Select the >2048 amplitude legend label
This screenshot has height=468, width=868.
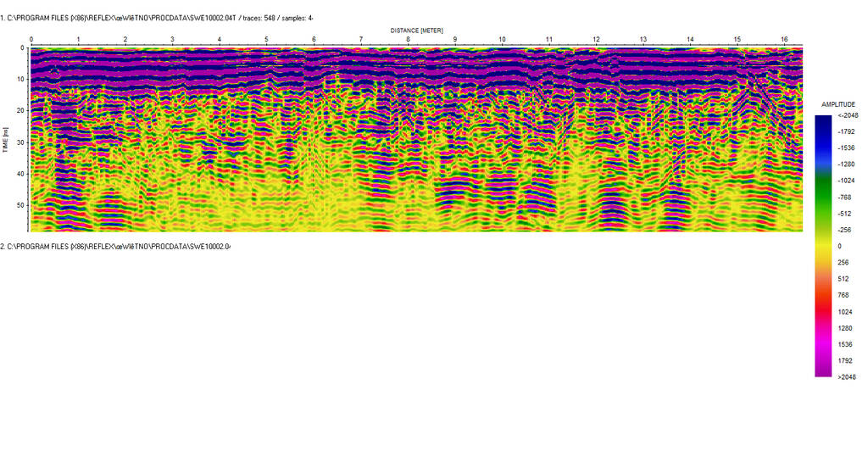[x=847, y=376]
